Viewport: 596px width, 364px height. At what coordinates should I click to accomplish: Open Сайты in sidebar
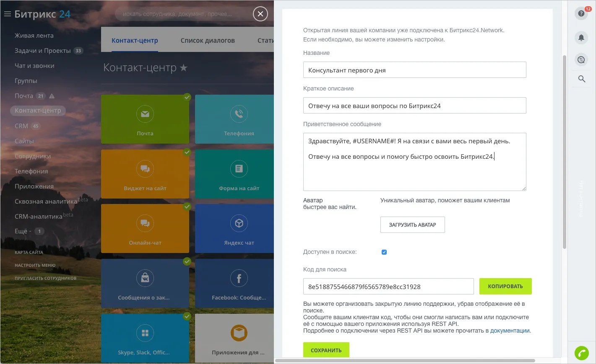tap(24, 141)
